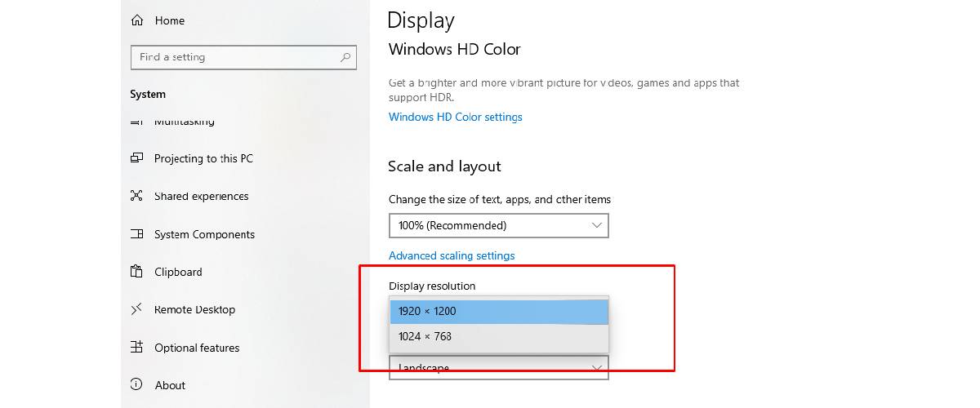Click the Find a setting field
Screen dimensions: 980x408
tap(243, 57)
